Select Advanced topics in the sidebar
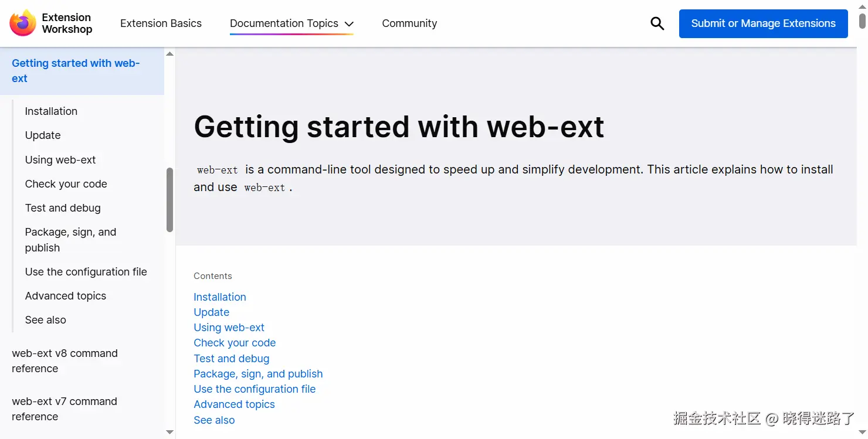868x439 pixels. click(66, 296)
